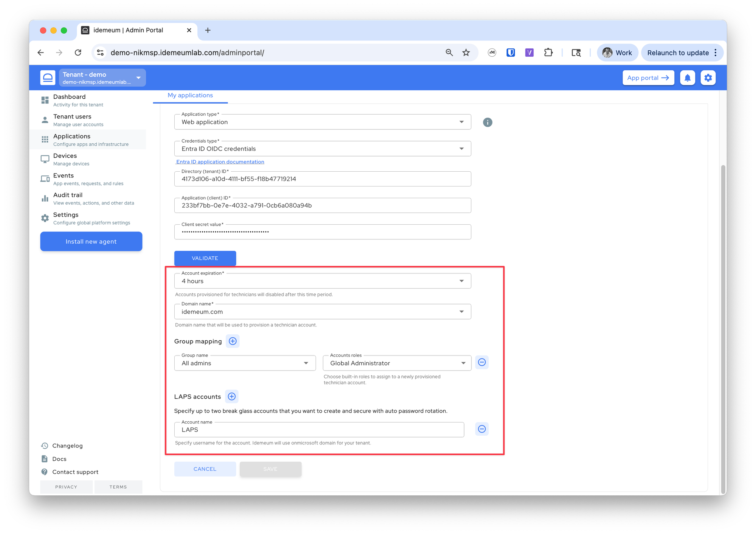Screen dimensions: 756x534
Task: Open Entra ID application documentation link
Action: (220, 162)
